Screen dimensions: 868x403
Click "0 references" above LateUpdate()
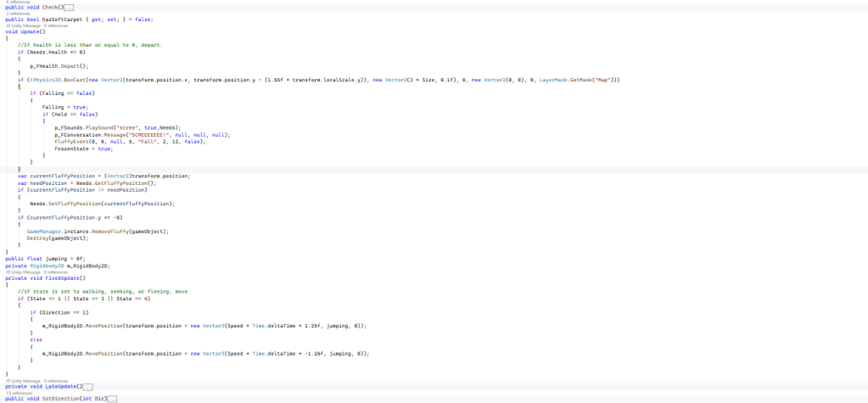pos(57,381)
